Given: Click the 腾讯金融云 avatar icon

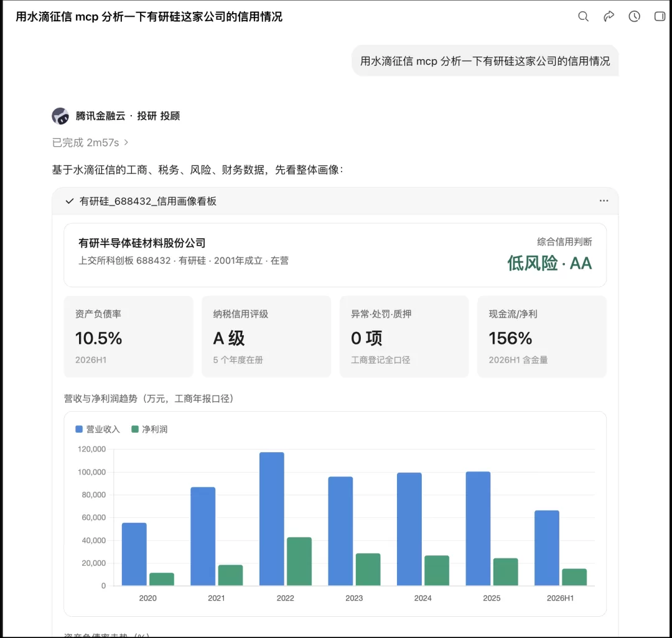Looking at the screenshot, I should (x=60, y=116).
